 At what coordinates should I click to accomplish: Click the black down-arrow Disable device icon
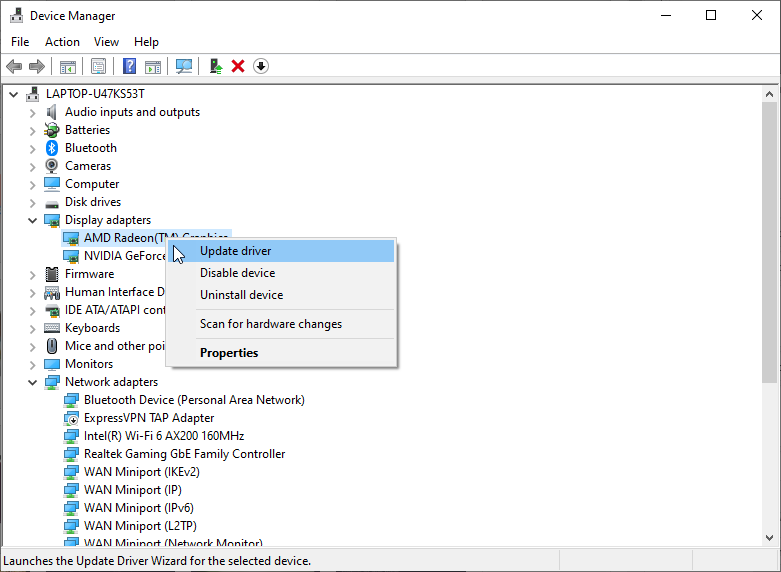(261, 66)
